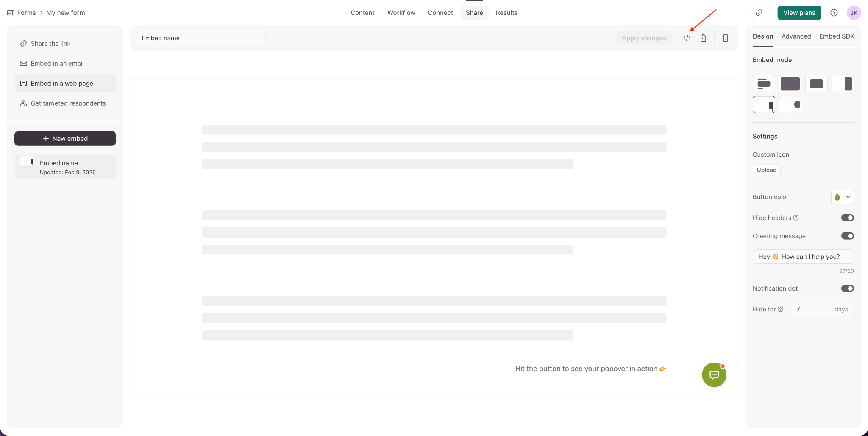Click the Embed name text field
This screenshot has height=436, width=868.
pyautogui.click(x=200, y=38)
